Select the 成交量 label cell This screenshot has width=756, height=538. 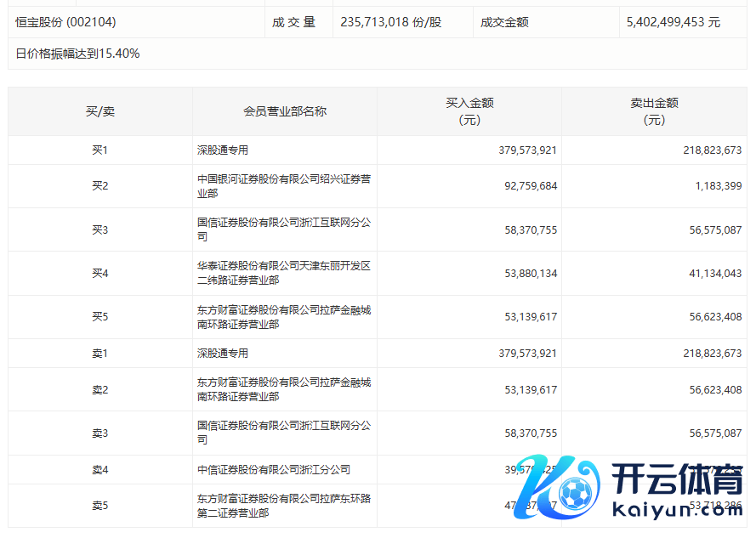coord(294,22)
